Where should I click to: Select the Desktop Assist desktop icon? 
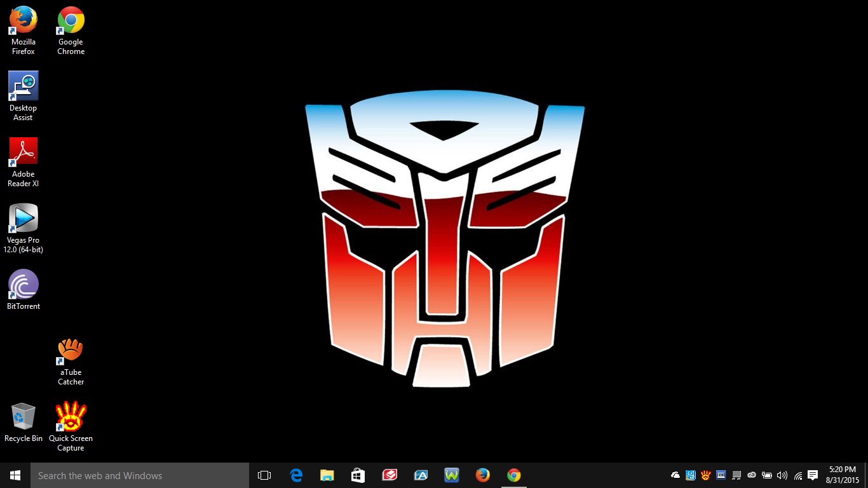point(24,96)
